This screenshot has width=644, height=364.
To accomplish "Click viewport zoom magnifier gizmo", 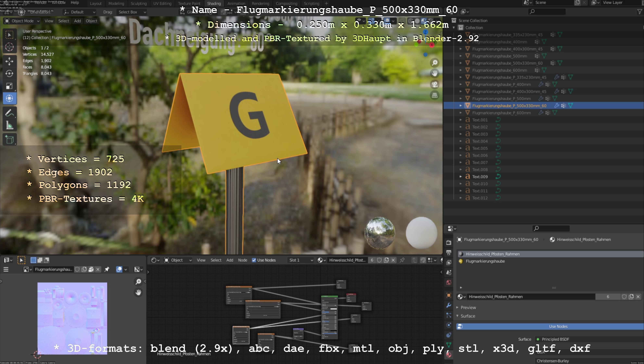I will [x=435, y=63].
